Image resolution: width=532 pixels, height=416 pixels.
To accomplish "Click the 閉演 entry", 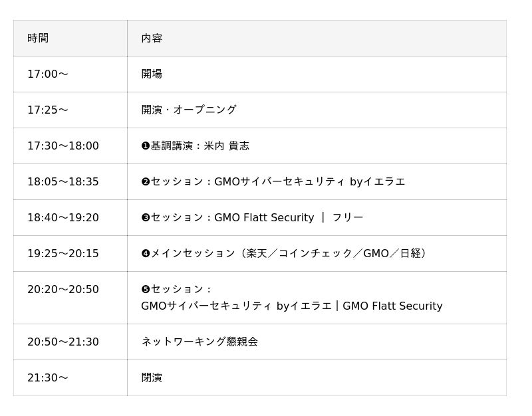I will click(x=152, y=377).
